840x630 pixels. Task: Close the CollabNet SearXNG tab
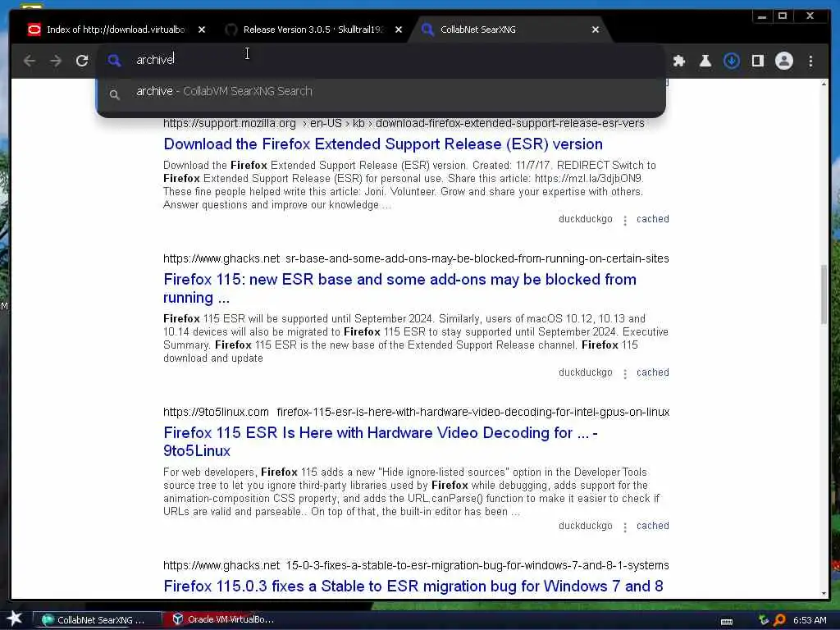click(x=596, y=30)
